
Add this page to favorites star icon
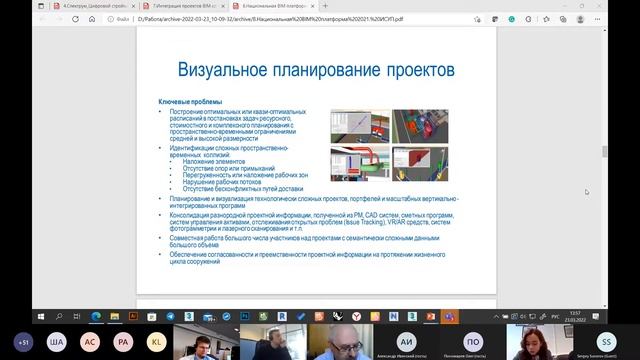tap(477, 19)
